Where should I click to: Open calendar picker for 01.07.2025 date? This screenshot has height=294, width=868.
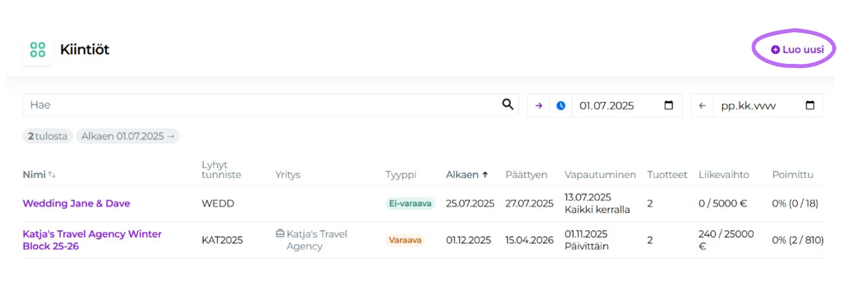[x=668, y=105]
